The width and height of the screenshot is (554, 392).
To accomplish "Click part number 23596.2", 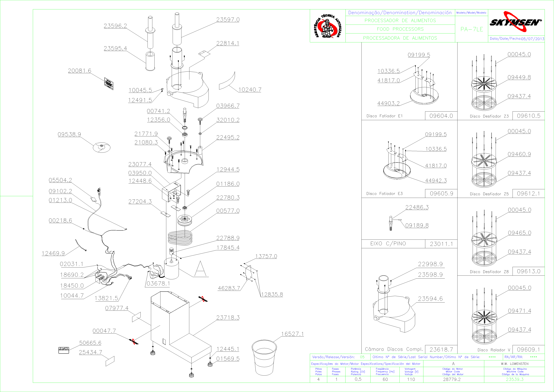I will [x=115, y=26].
